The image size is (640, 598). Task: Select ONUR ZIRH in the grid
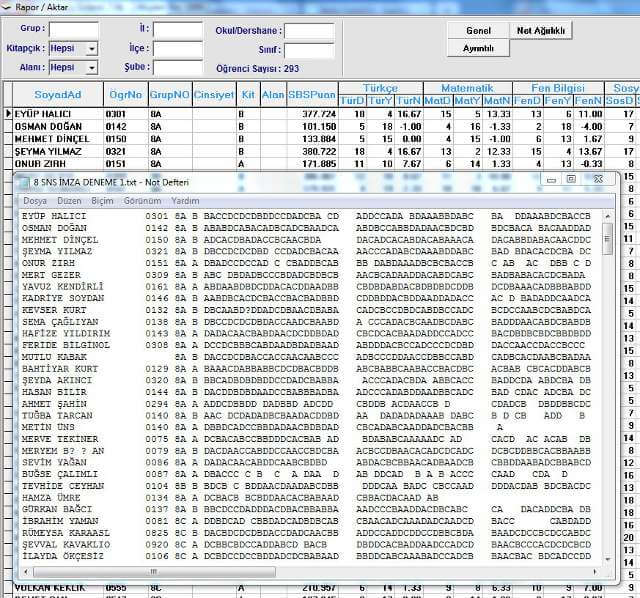point(40,164)
